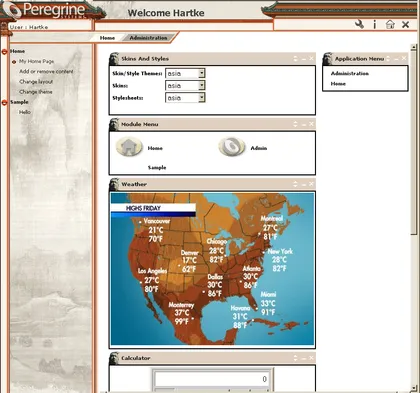420x393 pixels.
Task: Open the Stylesheets dropdown
Action: (202, 98)
